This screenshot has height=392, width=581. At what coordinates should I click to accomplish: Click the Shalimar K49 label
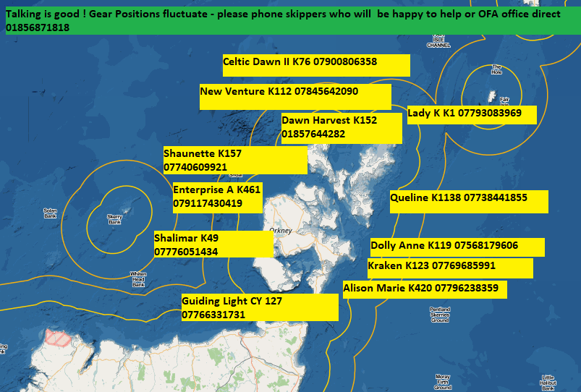click(213, 244)
